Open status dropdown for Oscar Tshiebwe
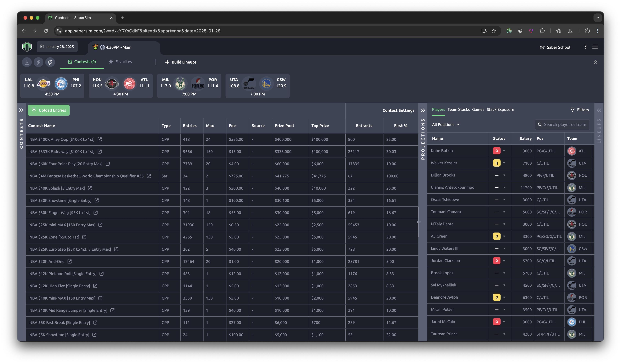Screen dimensions: 621x364 pos(504,200)
